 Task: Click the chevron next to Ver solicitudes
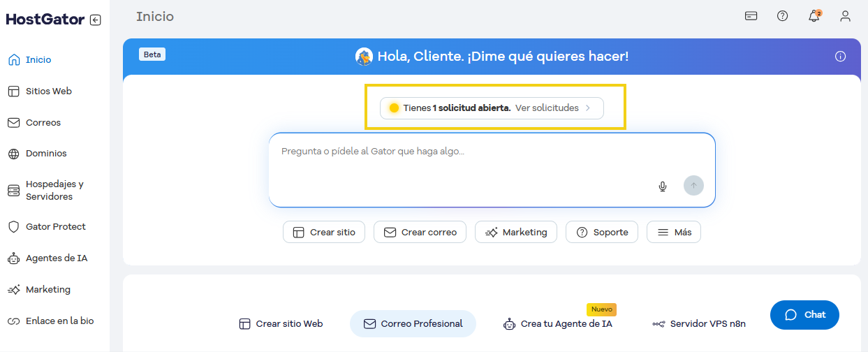pyautogui.click(x=588, y=108)
